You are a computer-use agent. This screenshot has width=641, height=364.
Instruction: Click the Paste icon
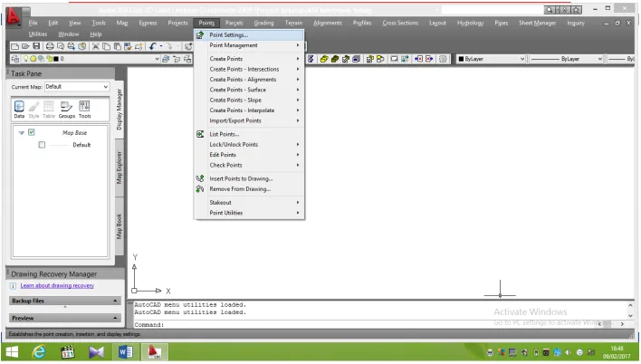(x=117, y=46)
